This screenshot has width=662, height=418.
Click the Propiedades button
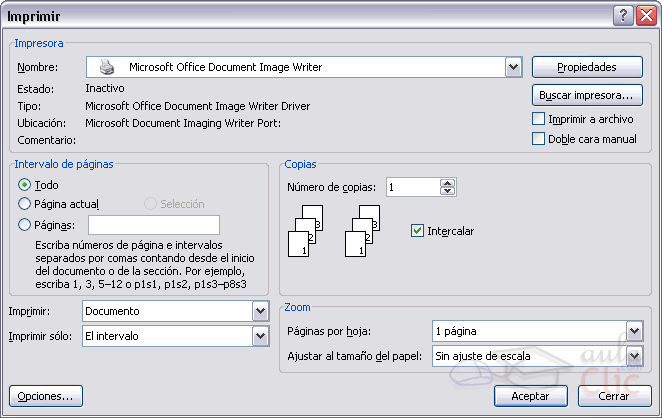586,67
